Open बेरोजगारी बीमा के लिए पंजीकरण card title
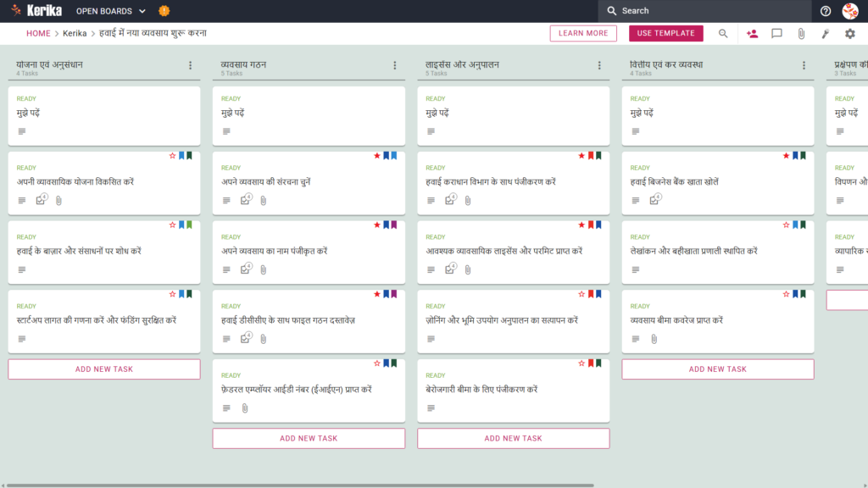This screenshot has height=488, width=868. coord(481,389)
